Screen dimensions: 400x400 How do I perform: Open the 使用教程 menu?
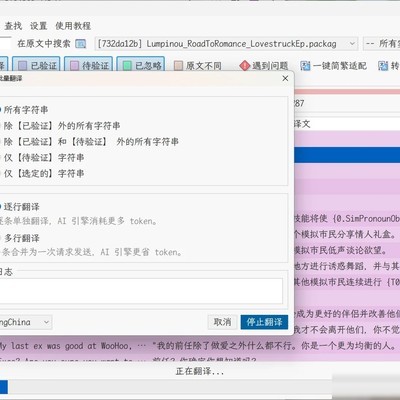73,26
